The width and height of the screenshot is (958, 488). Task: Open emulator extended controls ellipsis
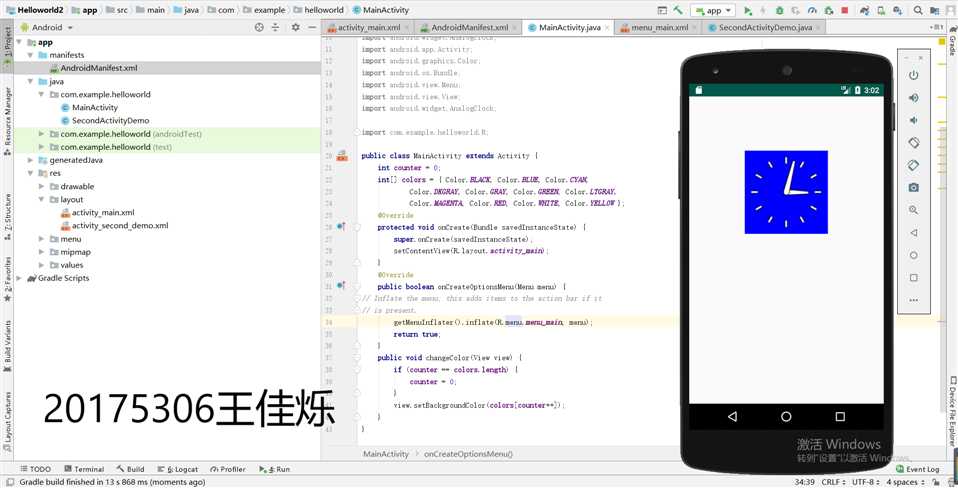click(x=913, y=300)
